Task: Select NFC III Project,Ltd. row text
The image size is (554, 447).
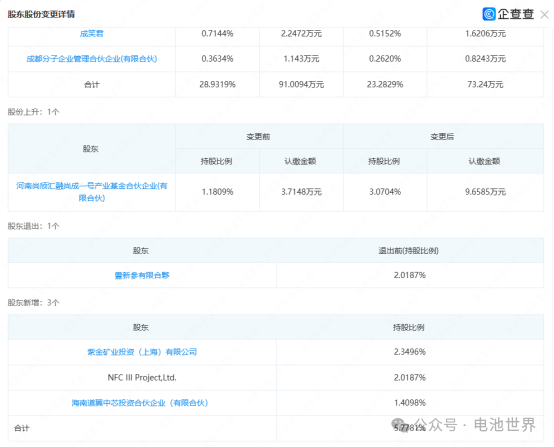Action: (x=142, y=378)
